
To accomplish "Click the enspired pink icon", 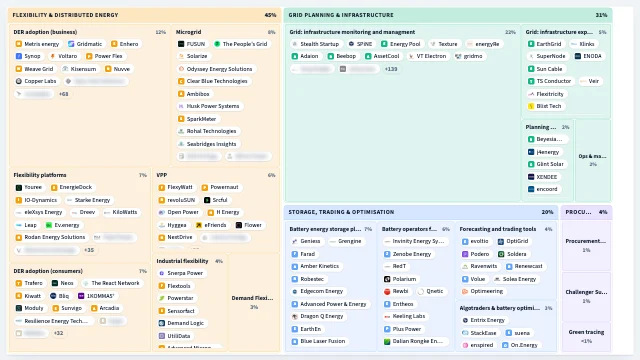I will pyautogui.click(x=465, y=345).
